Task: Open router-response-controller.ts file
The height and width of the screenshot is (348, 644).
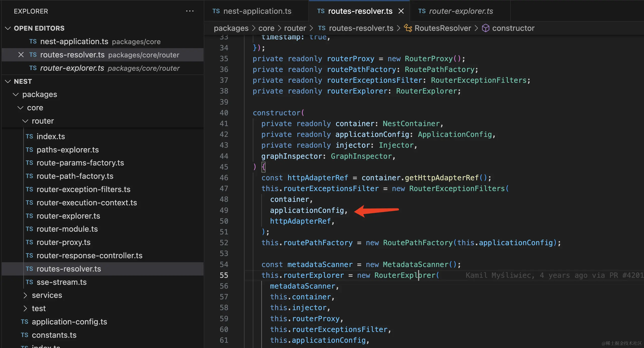Action: tap(90, 255)
